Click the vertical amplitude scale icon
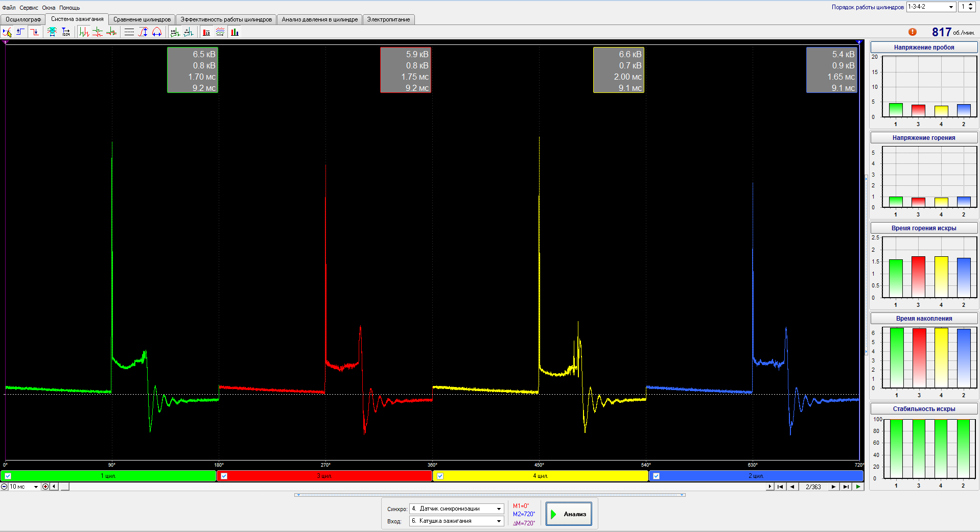 click(143, 32)
